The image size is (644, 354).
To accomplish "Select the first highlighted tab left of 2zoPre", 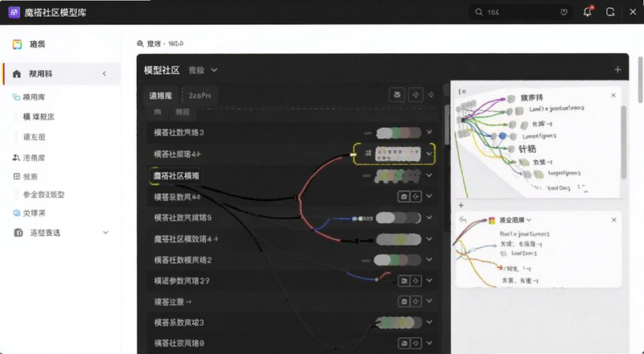I will tap(160, 96).
